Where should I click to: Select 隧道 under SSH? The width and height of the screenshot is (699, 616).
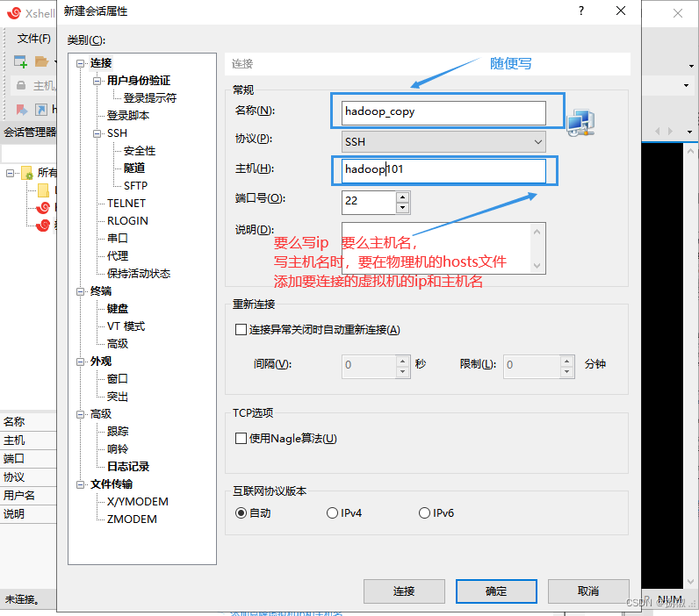coord(134,168)
